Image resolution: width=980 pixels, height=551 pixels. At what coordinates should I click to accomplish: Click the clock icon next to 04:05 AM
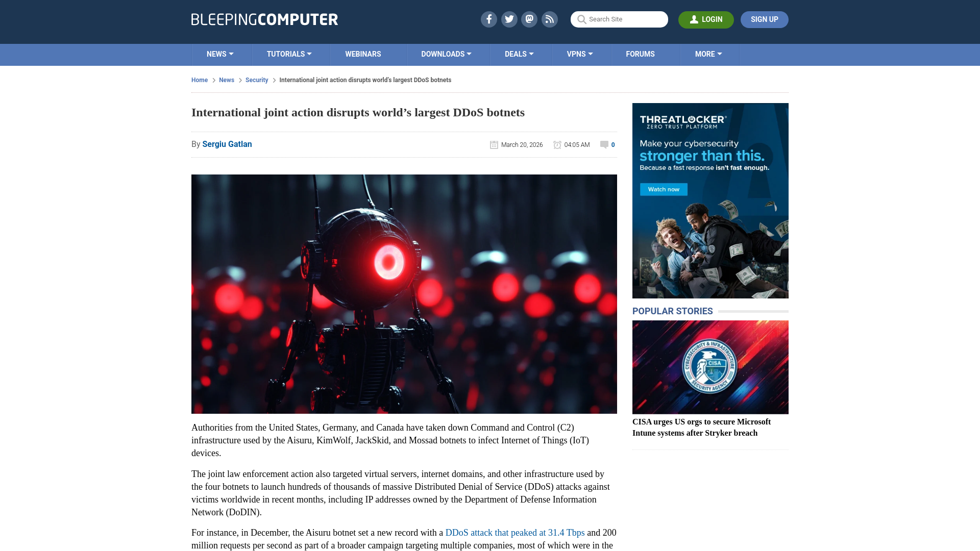[557, 144]
